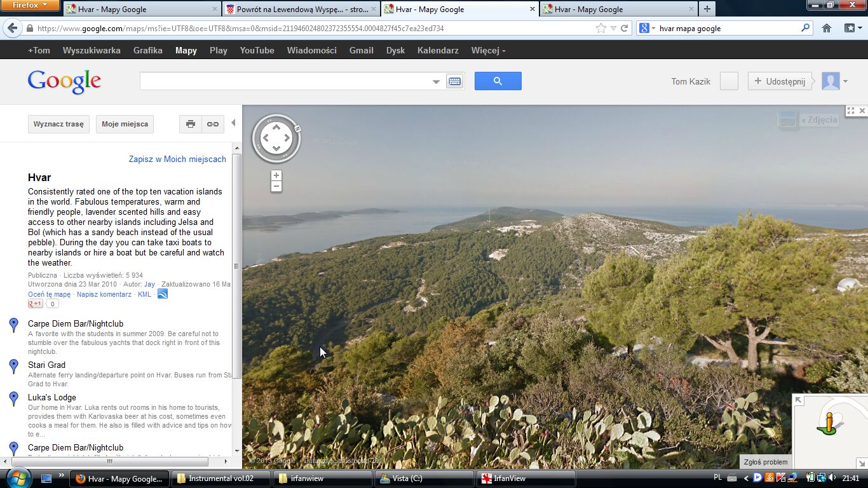Image resolution: width=868 pixels, height=488 pixels.
Task: Click the print icon in sidebar
Action: (191, 125)
